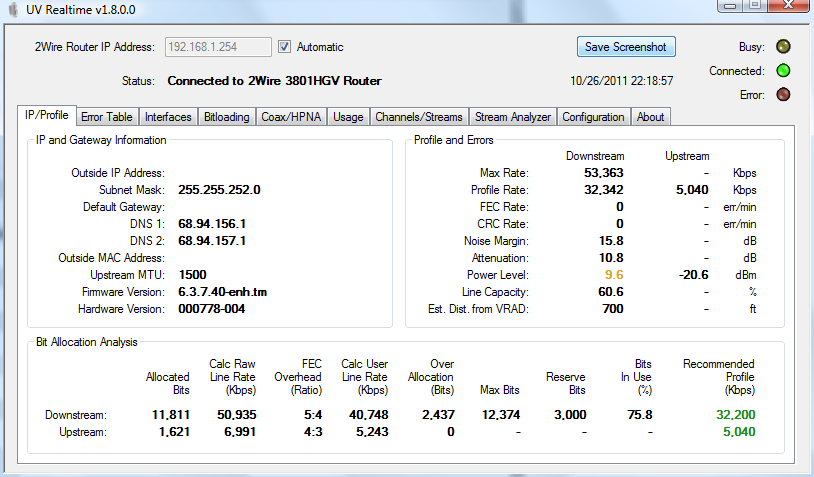Screen dimensions: 814x477
Task: Switch to the Error Table tab
Action: (106, 117)
